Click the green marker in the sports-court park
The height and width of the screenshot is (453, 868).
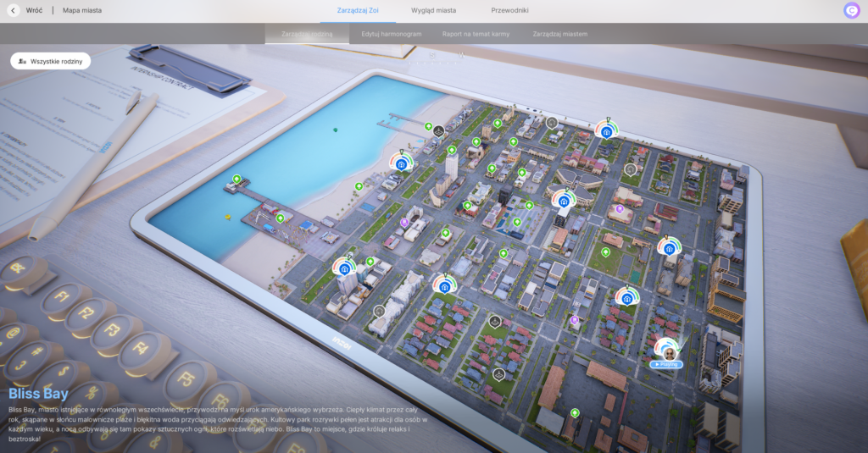(605, 252)
